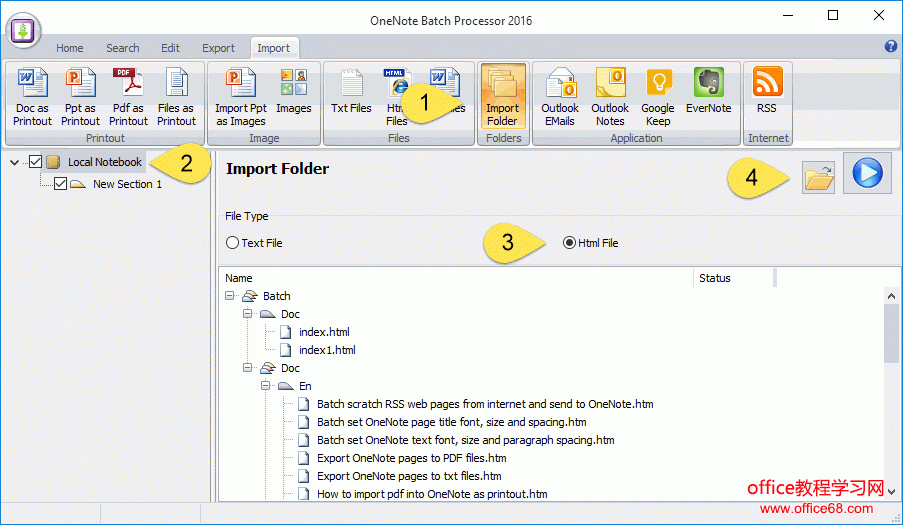Image resolution: width=903 pixels, height=525 pixels.
Task: Collapse the En folder node
Action: [266, 386]
